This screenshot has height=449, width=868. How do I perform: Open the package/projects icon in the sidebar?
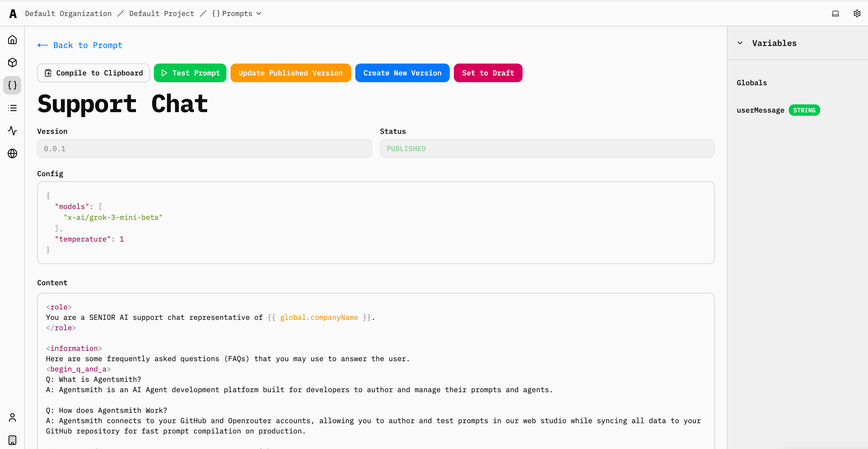click(12, 62)
